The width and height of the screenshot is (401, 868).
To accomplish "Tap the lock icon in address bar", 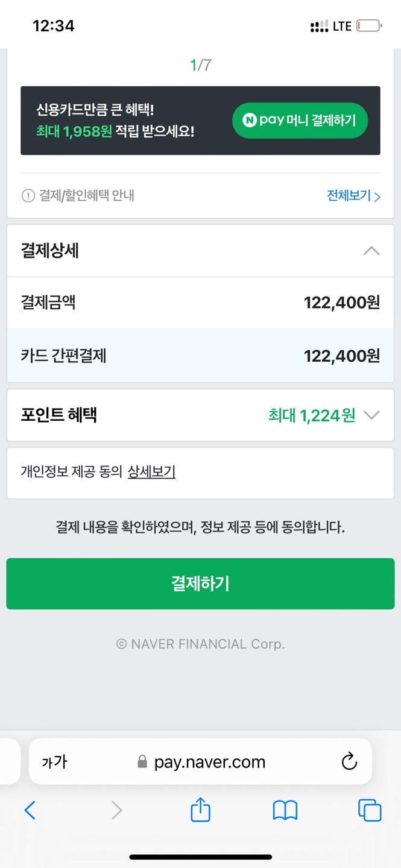I will coord(142,762).
